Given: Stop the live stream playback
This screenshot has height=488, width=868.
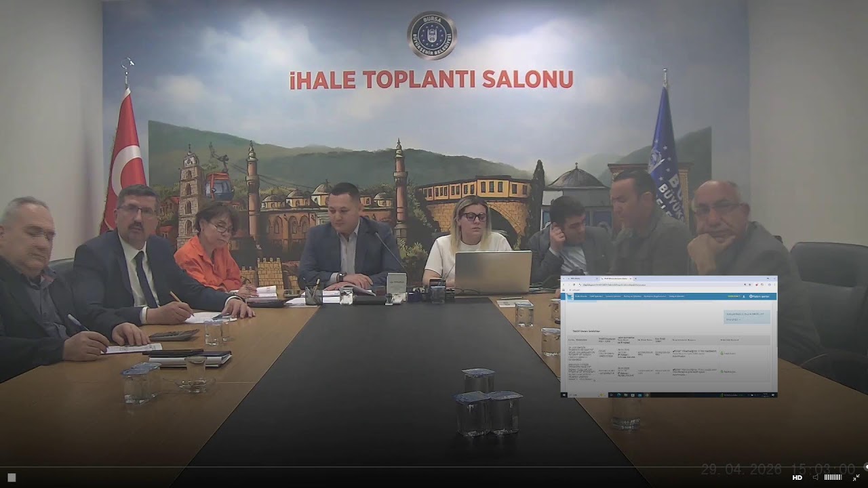Looking at the screenshot, I should (12, 477).
